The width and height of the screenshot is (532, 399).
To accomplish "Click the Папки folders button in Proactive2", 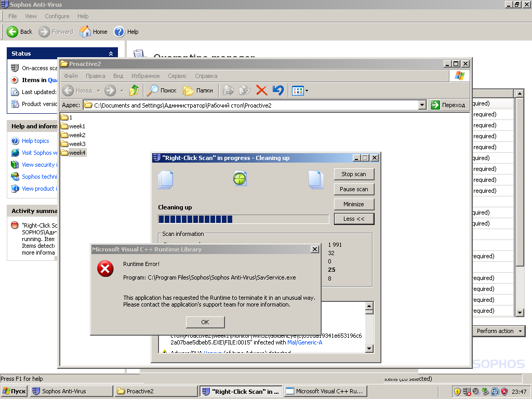I will (198, 90).
